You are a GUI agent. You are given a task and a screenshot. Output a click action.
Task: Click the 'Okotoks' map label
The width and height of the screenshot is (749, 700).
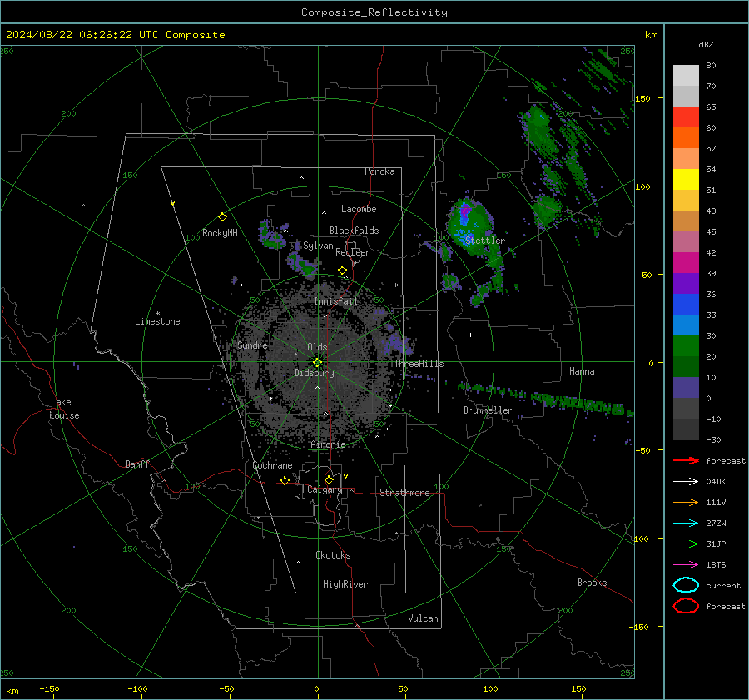[x=333, y=555]
